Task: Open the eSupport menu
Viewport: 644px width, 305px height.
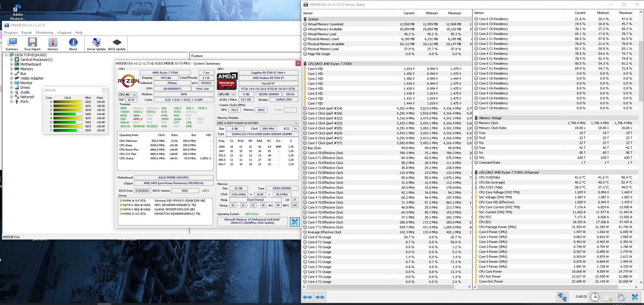Action: 64,33
